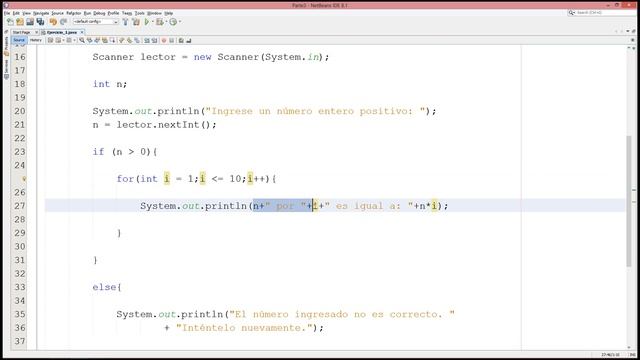Click the Stop Macro Recording icon
The width and height of the screenshot is (640, 360).
(x=171, y=40)
